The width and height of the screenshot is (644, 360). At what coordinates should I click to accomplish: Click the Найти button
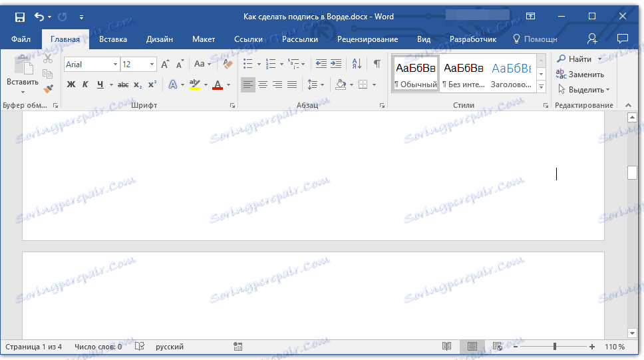pyautogui.click(x=575, y=59)
